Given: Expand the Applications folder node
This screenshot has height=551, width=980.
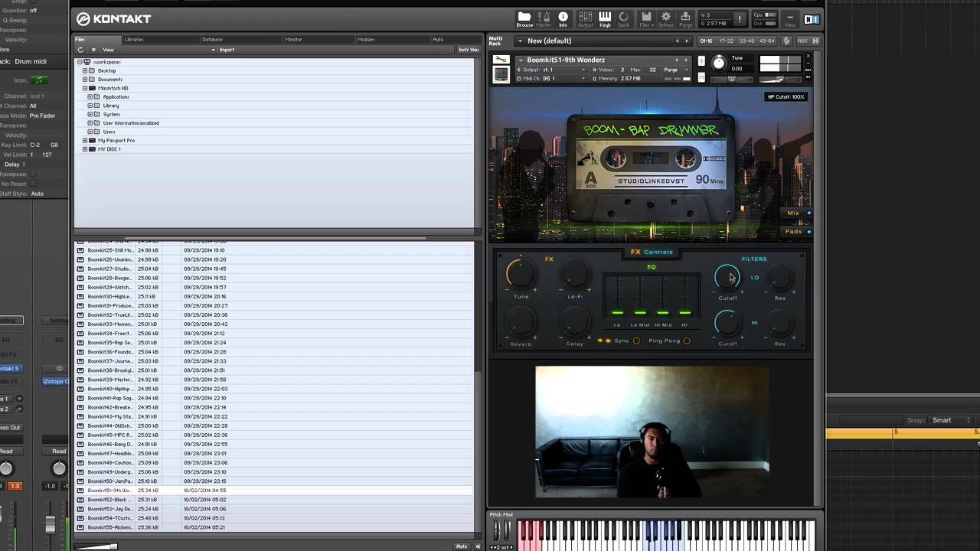Looking at the screenshot, I should pos(90,97).
